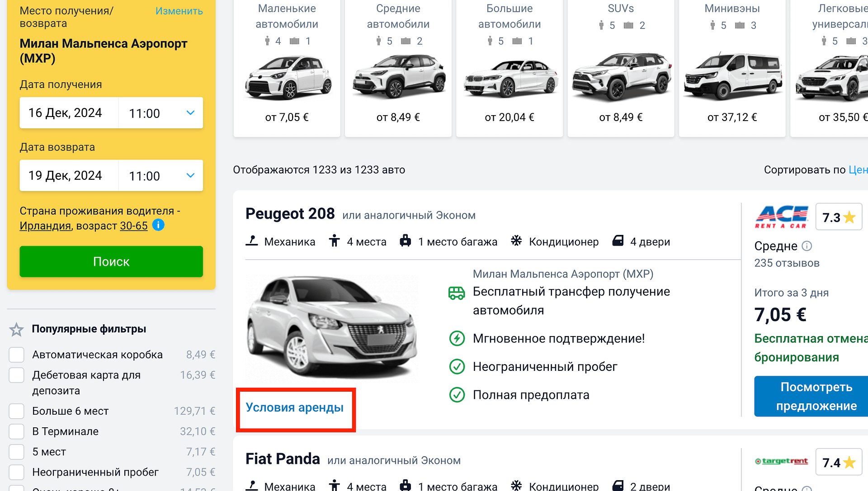The image size is (868, 491).
Task: Open return time 11:00 dropdown
Action: 160,176
